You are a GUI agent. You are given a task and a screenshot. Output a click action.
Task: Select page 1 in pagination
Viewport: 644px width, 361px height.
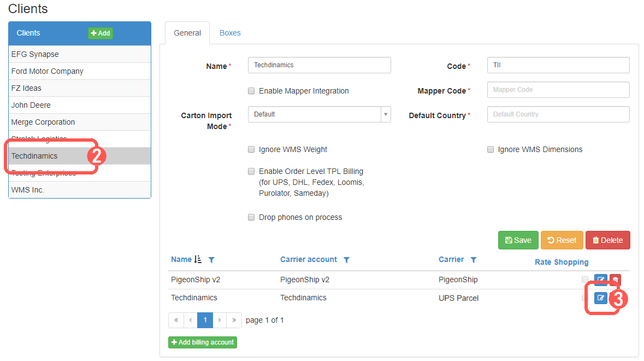coord(205,320)
